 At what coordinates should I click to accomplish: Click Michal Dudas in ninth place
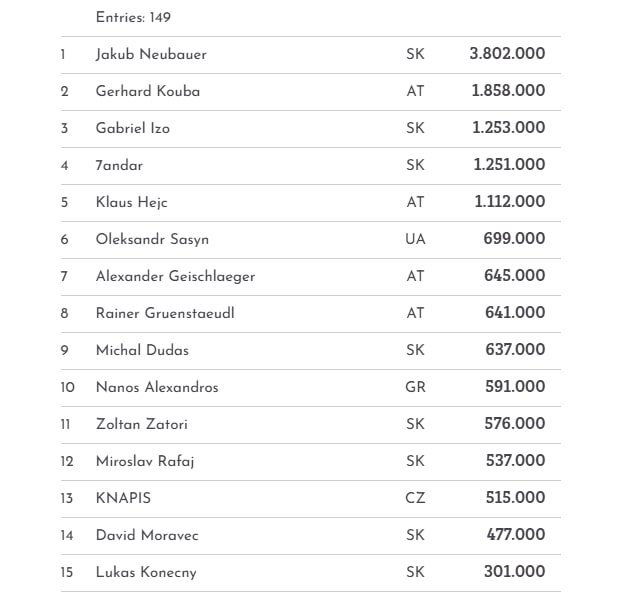142,350
